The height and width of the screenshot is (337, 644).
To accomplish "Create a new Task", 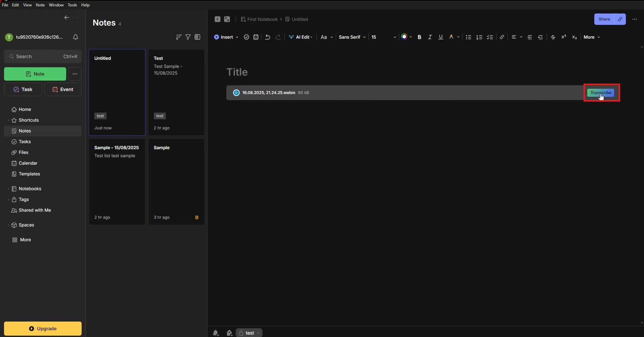I will (23, 89).
